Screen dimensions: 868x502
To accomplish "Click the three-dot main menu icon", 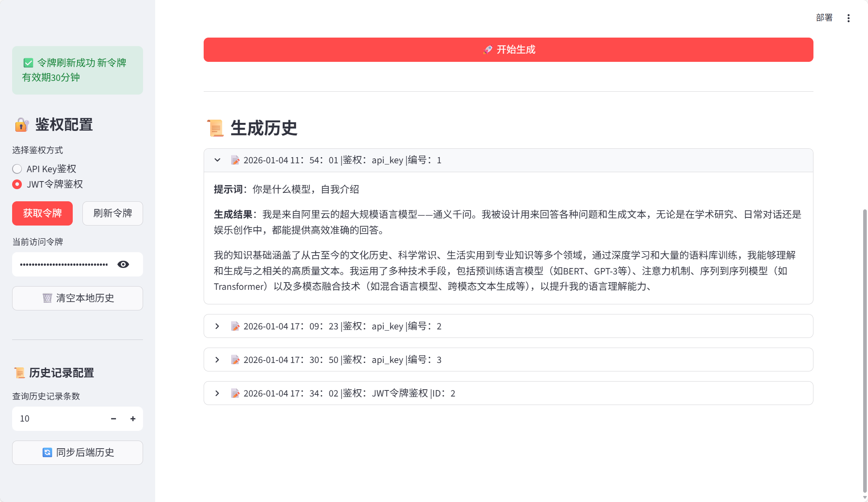I will [848, 18].
